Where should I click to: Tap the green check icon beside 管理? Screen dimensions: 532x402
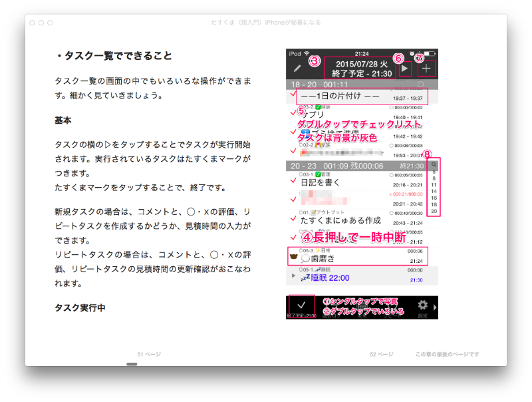318,174
